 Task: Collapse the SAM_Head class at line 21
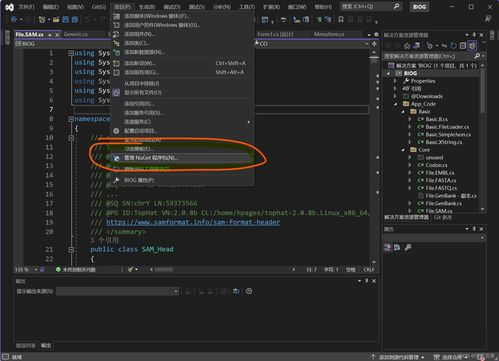pyautogui.click(x=71, y=249)
